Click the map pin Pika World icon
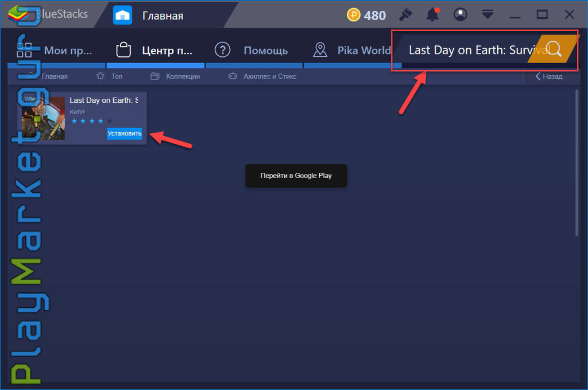The height and width of the screenshot is (390, 588). (320, 49)
